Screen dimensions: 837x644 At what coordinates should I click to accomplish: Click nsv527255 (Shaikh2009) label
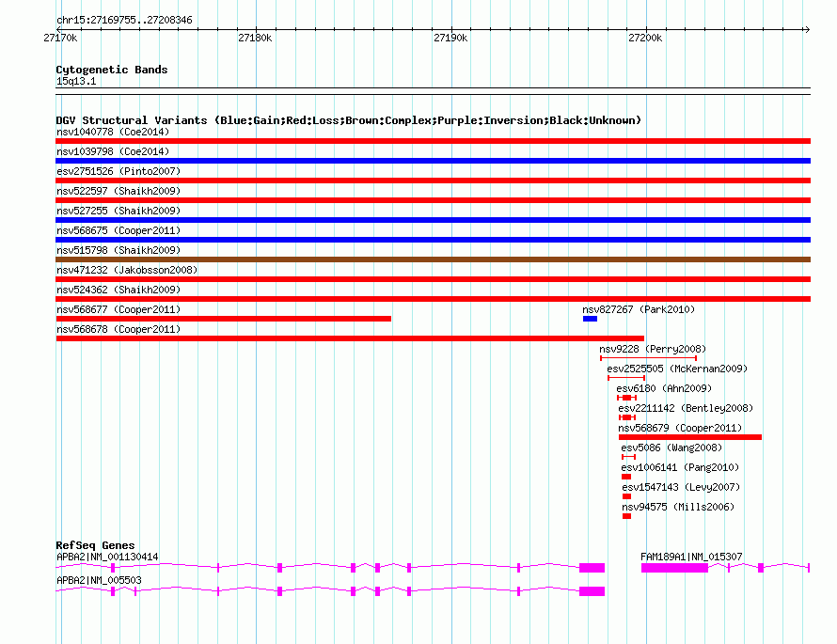[118, 211]
